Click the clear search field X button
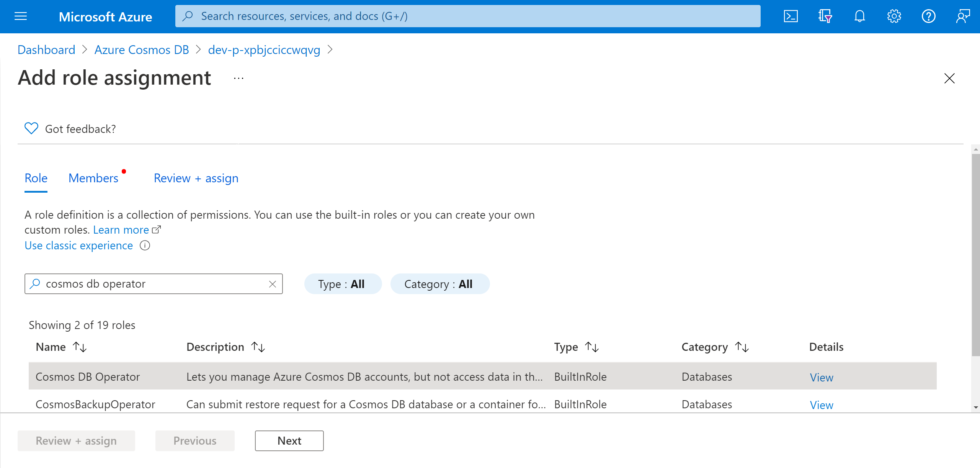This screenshot has width=980, height=468. click(273, 284)
